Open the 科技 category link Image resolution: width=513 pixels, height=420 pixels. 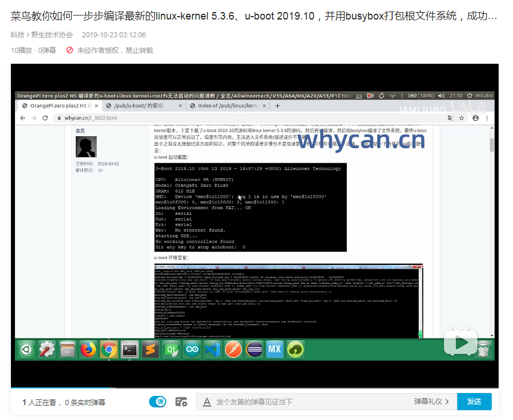pyautogui.click(x=17, y=35)
